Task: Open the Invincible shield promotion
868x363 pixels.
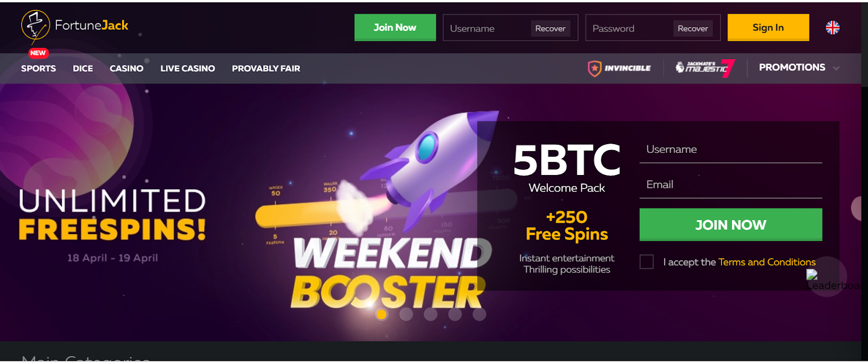Action: 620,68
